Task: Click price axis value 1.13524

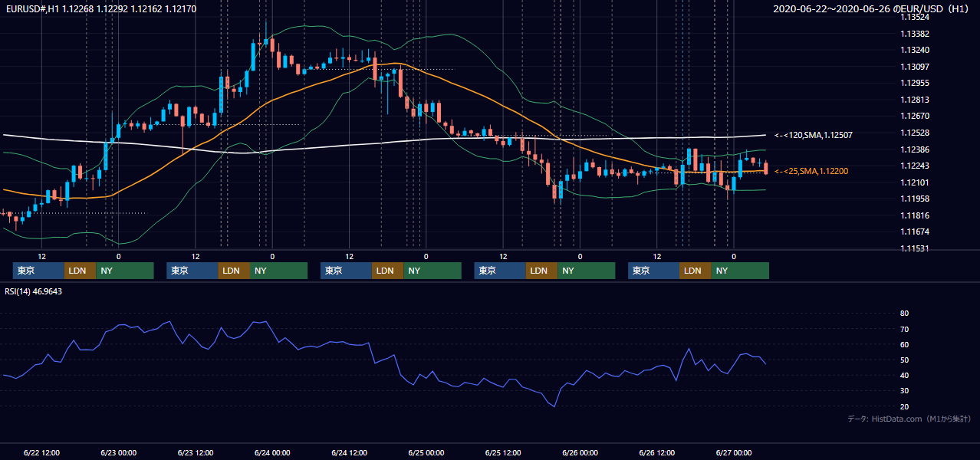Action: tap(914, 17)
